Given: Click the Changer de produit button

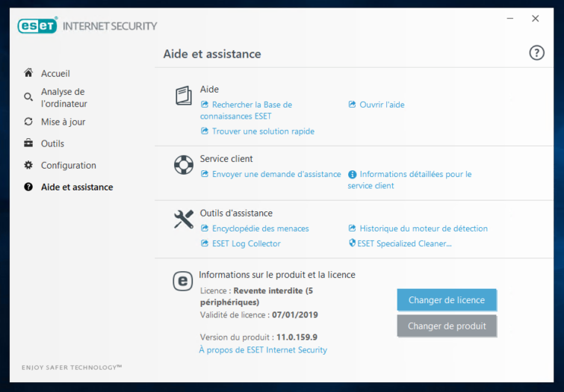Looking at the screenshot, I should [x=447, y=326].
